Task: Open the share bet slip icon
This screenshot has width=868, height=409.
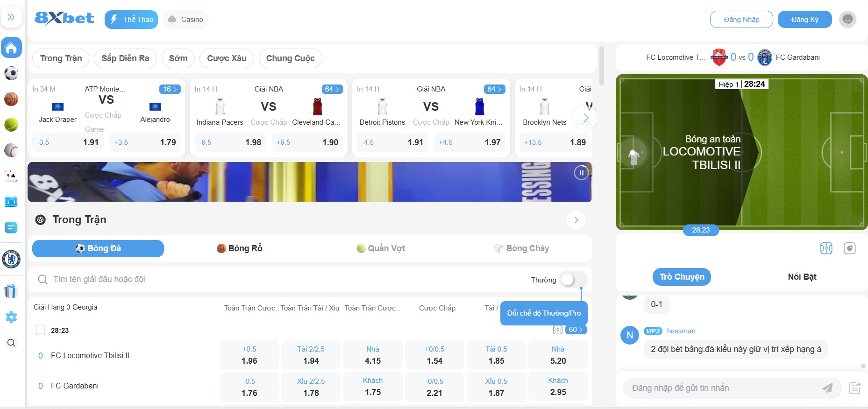Action: point(855,388)
